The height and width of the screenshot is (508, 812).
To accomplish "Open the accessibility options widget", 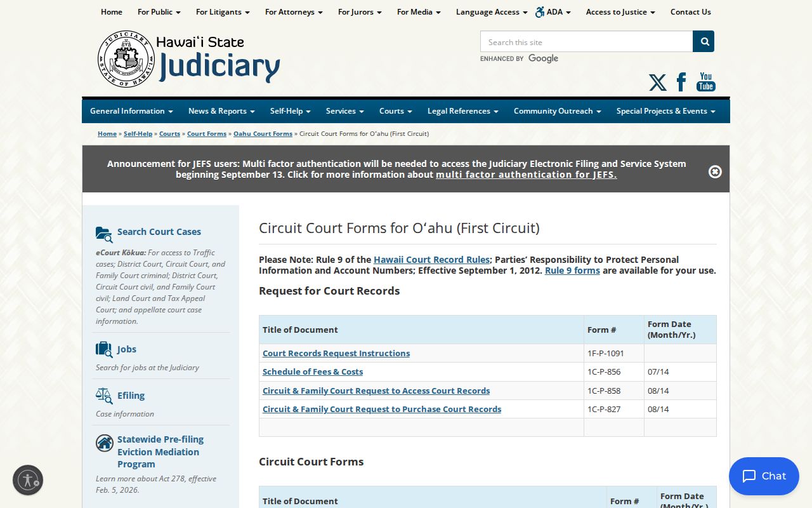I will coord(28,480).
